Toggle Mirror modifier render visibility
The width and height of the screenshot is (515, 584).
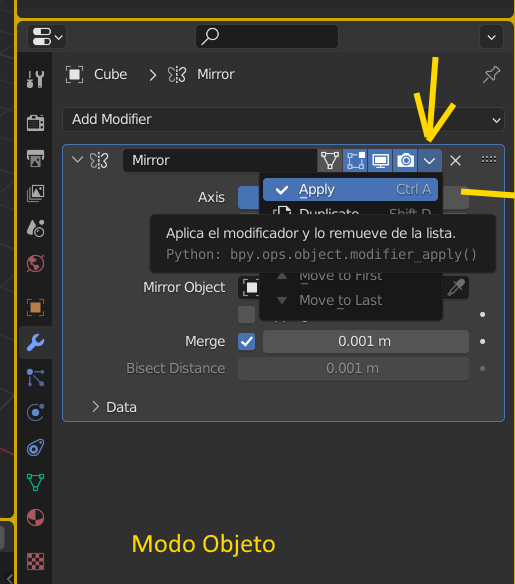coord(405,161)
